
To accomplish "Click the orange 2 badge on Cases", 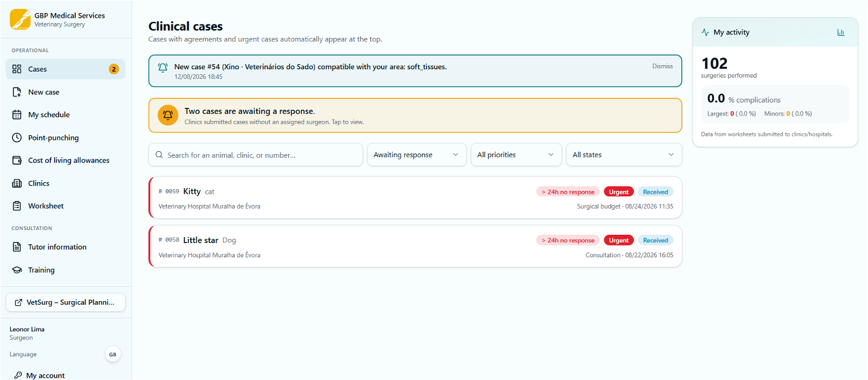I will click(x=114, y=69).
